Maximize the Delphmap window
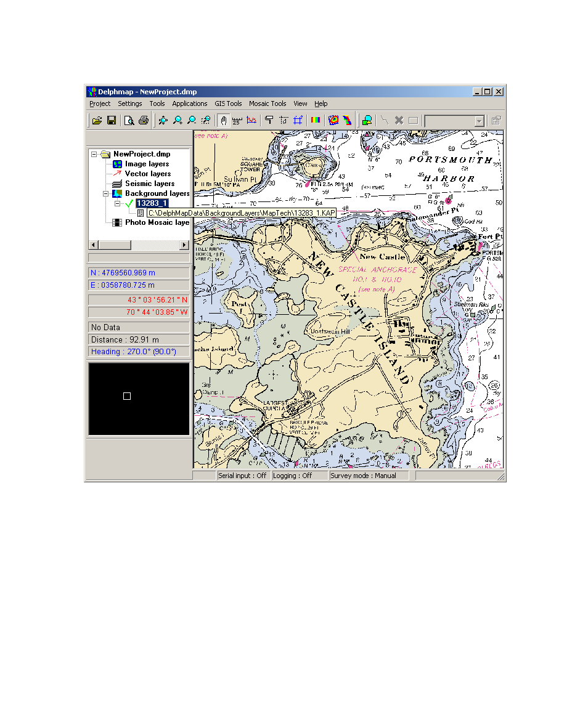 click(488, 92)
